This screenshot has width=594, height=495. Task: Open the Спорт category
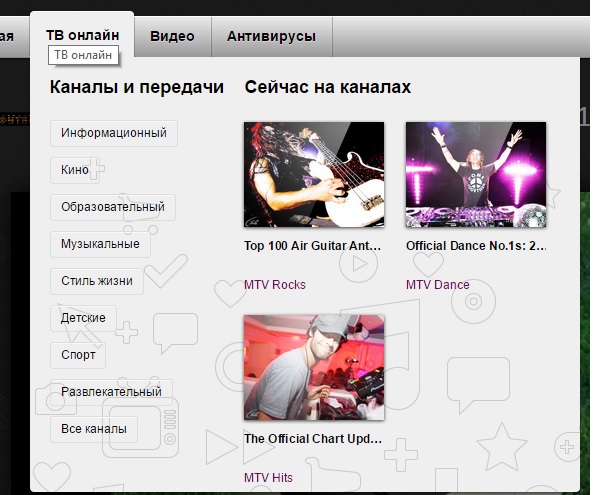[x=78, y=355]
